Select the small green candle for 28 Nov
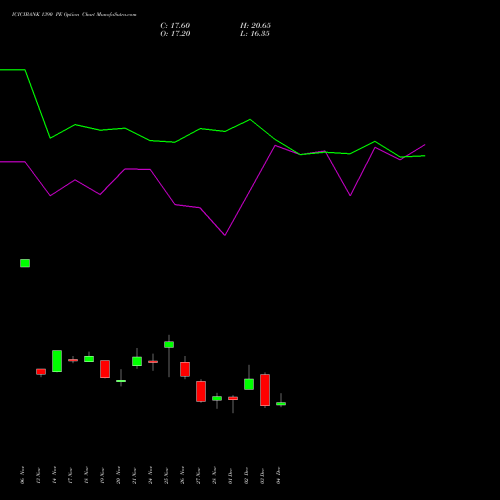This screenshot has width=500, height=500. (217, 398)
